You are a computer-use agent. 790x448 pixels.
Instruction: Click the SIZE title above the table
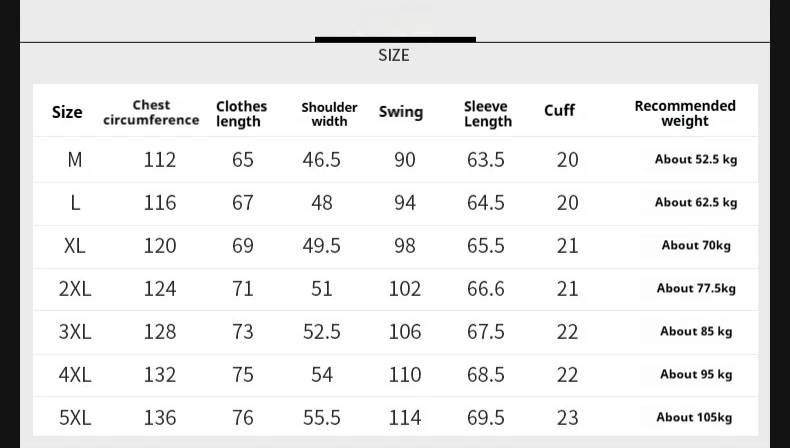394,55
